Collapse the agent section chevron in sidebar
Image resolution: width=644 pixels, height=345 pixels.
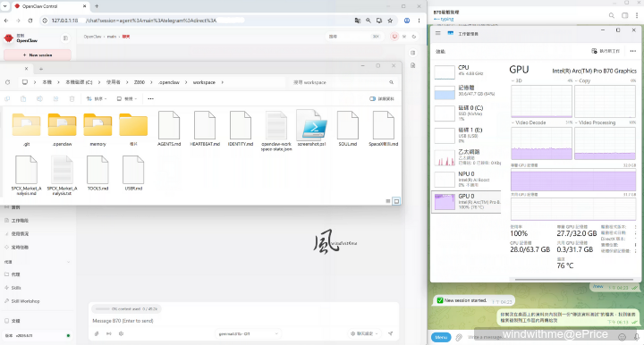(68, 262)
